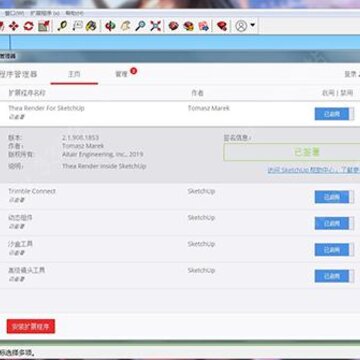Open the 3D Warehouse icon
The width and height of the screenshot is (360, 360).
[x=173, y=26]
